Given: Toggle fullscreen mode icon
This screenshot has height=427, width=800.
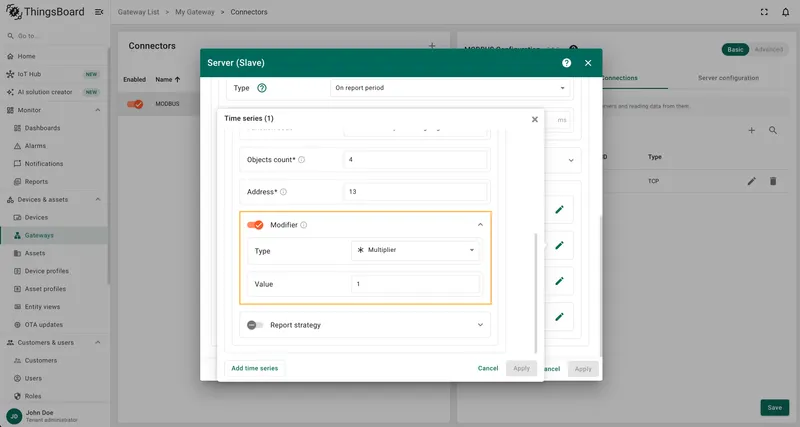Looking at the screenshot, I should [x=764, y=12].
